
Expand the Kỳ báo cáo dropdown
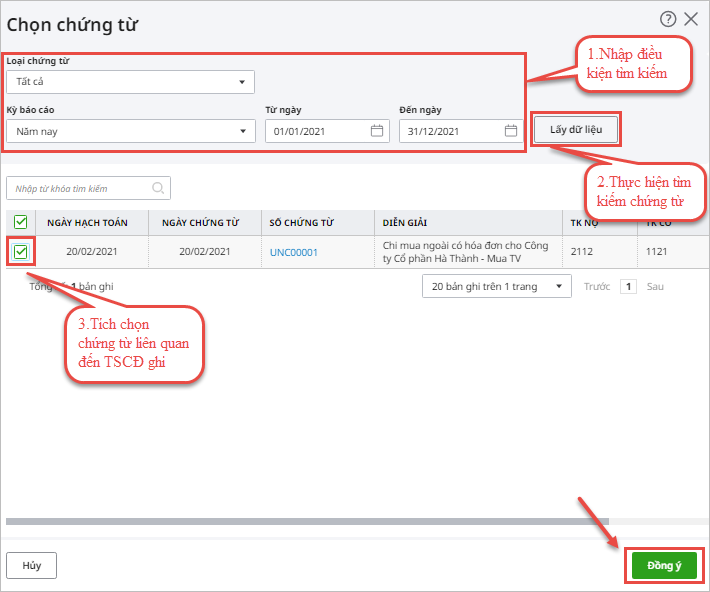[131, 131]
